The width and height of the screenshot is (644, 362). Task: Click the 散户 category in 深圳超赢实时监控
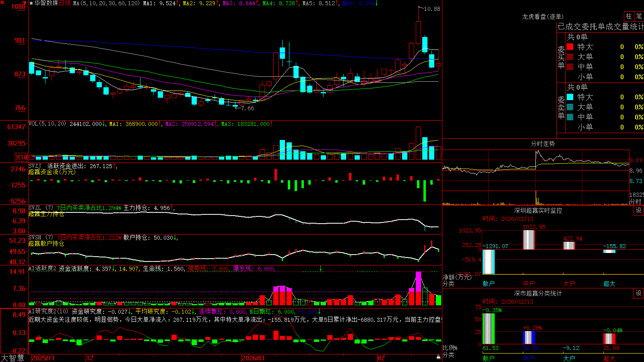tap(489, 284)
